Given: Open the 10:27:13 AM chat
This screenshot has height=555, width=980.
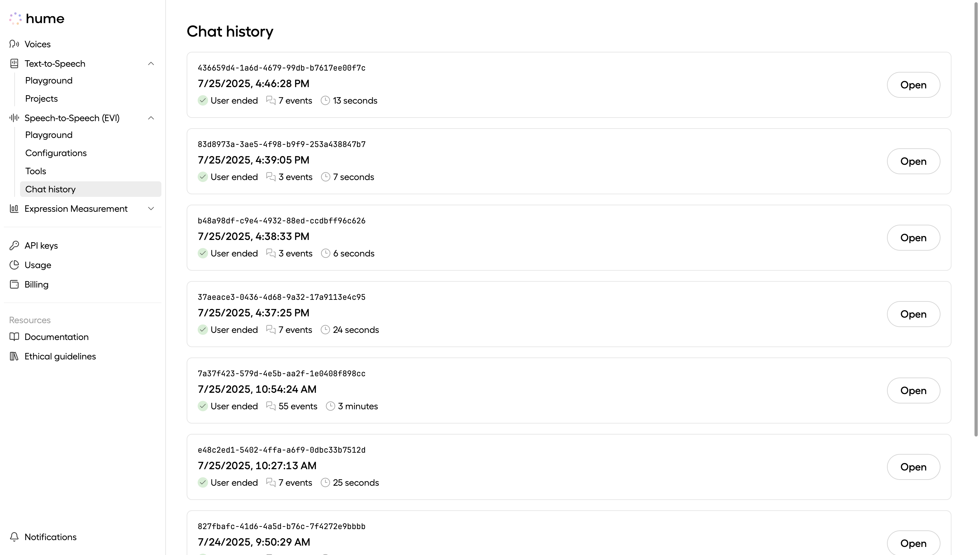Looking at the screenshot, I should 913,467.
